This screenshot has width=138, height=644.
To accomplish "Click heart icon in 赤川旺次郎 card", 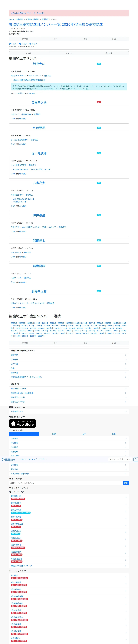I will pyautogui.click(x=11, y=174).
